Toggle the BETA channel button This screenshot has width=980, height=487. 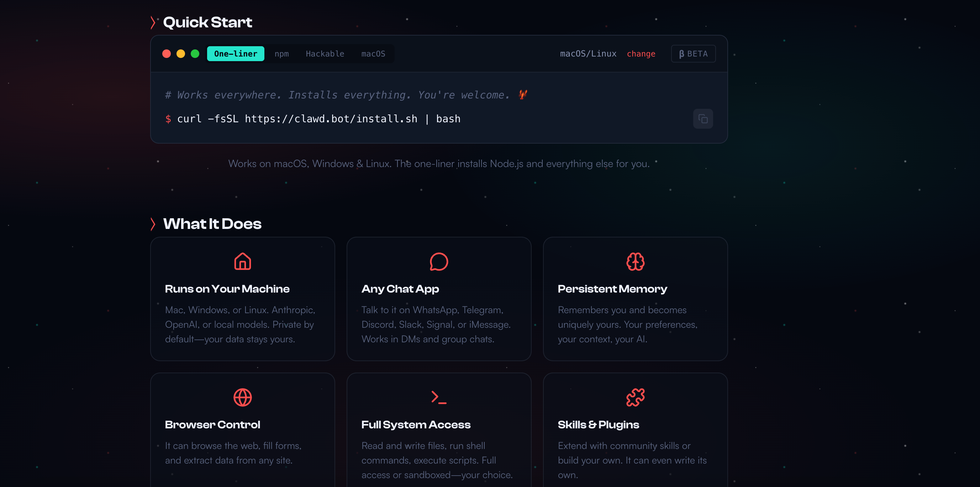point(693,54)
